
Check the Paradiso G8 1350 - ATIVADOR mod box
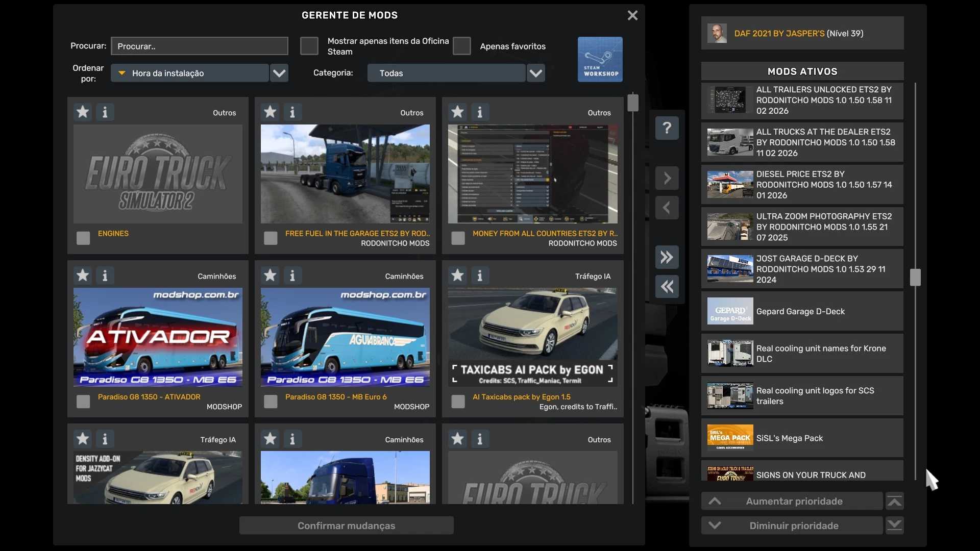[x=83, y=402]
